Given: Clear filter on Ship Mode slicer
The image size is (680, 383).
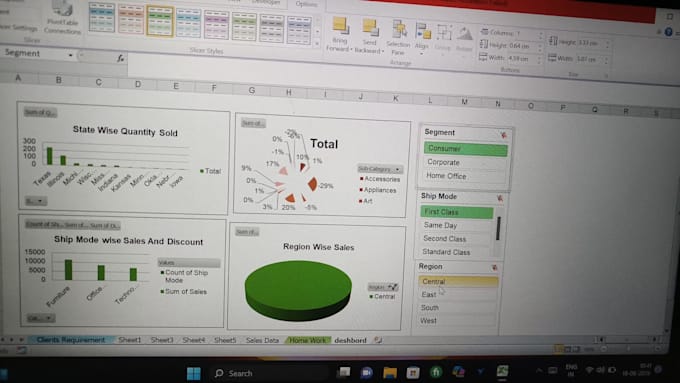Looking at the screenshot, I should (500, 198).
